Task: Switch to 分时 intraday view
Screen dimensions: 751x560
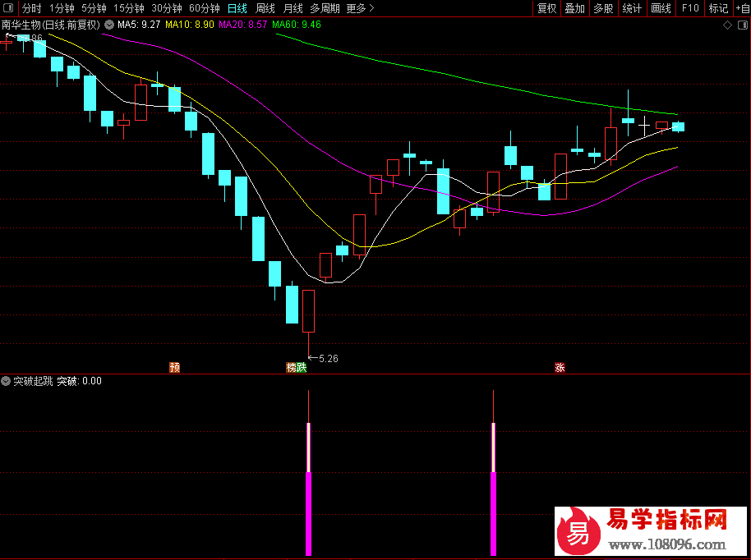Action: [x=31, y=8]
